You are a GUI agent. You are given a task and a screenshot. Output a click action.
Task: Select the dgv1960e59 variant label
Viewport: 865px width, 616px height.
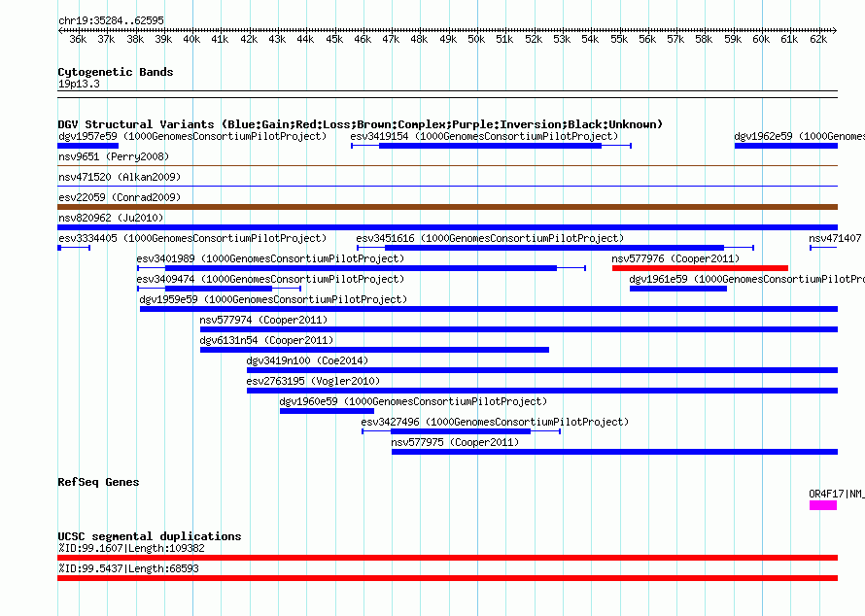click(x=413, y=401)
